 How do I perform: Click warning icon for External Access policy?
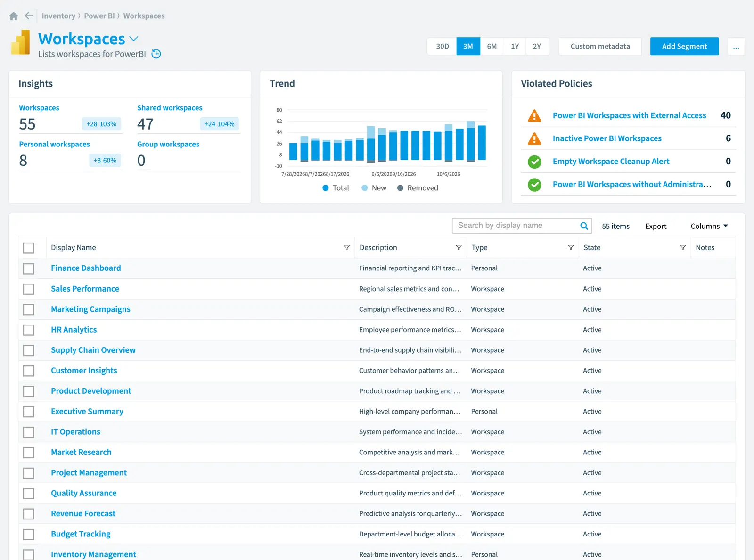(x=534, y=115)
